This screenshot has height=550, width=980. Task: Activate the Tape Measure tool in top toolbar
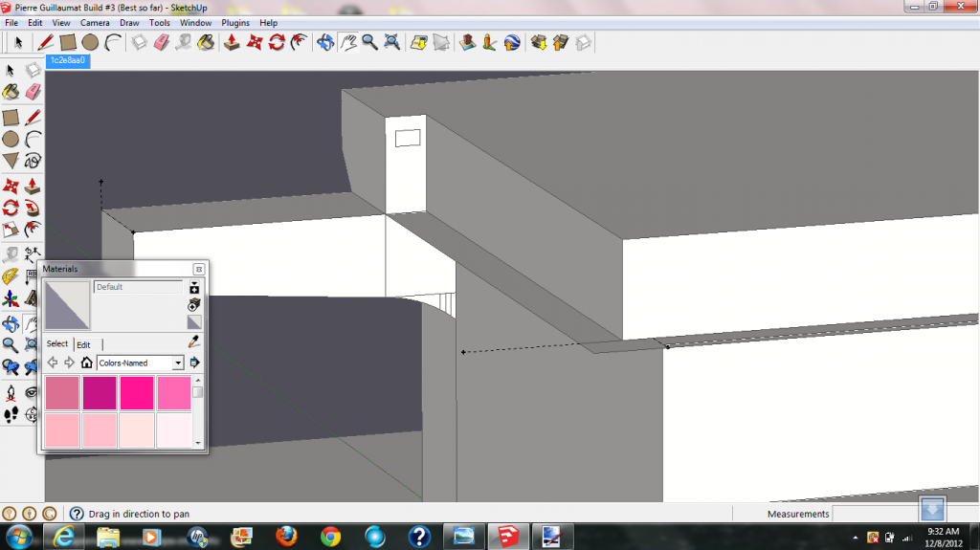click(x=184, y=42)
